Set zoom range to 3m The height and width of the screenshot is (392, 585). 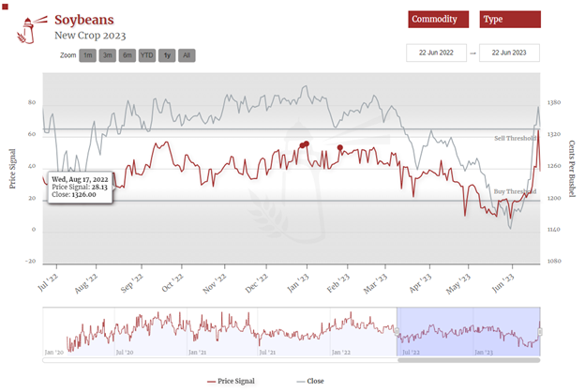tap(108, 55)
